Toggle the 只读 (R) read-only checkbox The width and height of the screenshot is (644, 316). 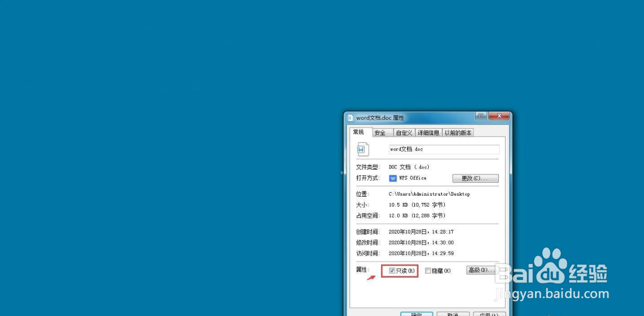coord(392,270)
